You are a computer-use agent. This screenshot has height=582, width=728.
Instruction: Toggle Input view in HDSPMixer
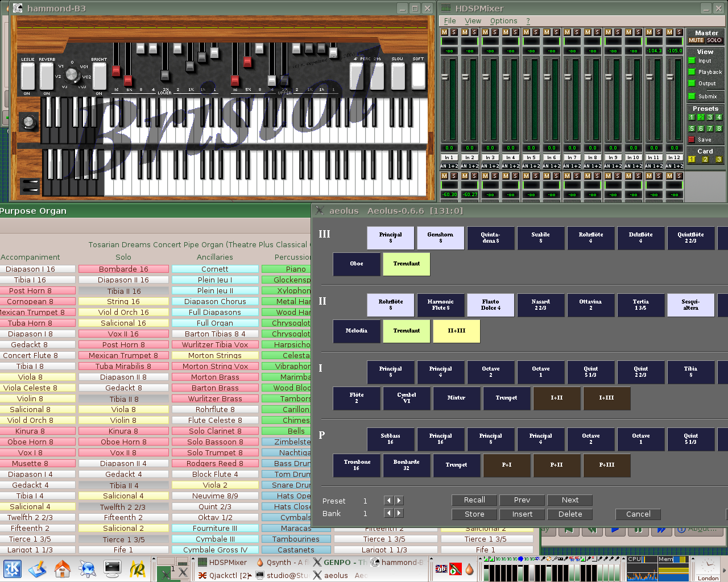click(x=692, y=60)
